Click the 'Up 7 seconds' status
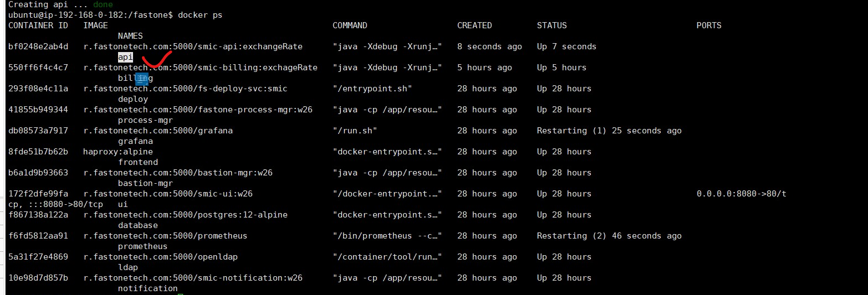 coord(566,46)
